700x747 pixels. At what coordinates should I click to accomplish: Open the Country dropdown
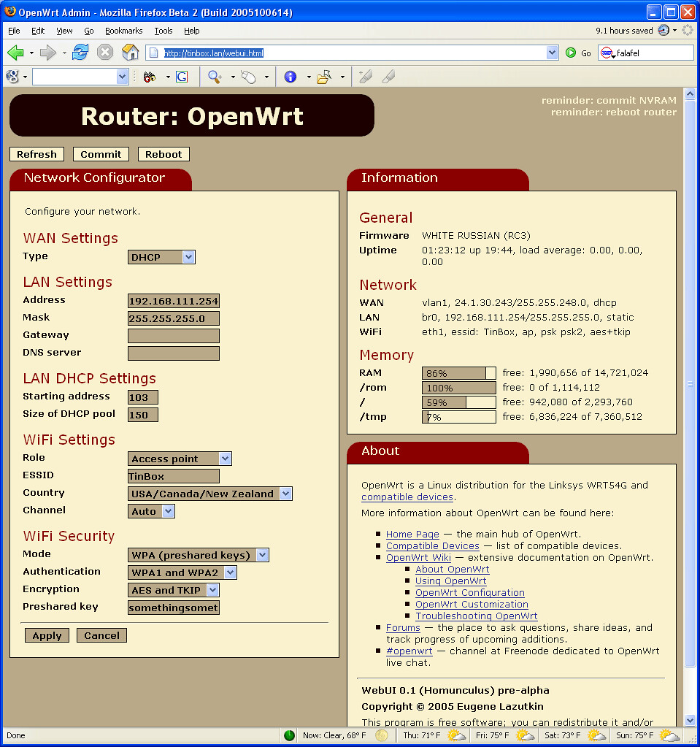pyautogui.click(x=210, y=494)
